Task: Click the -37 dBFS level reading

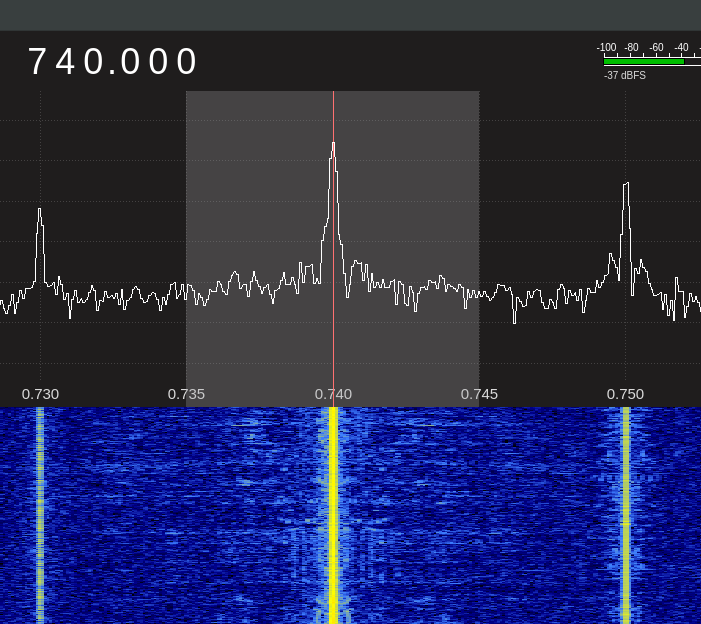Action: [x=625, y=76]
